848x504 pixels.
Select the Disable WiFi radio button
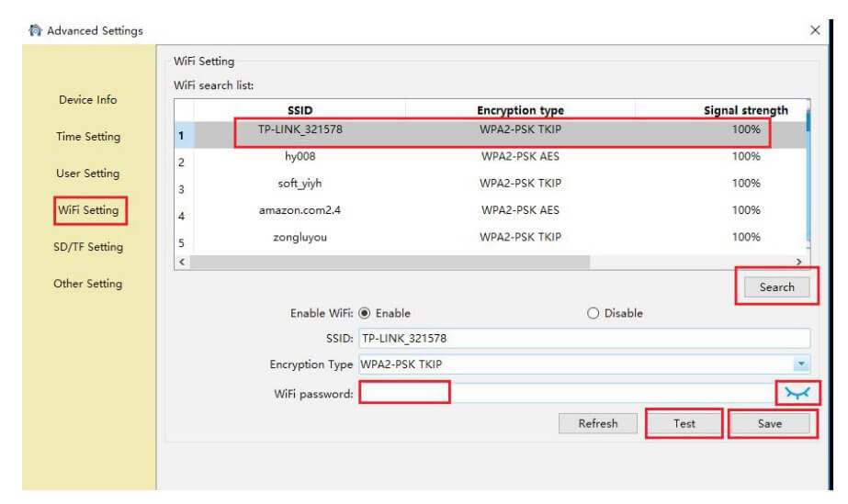click(594, 313)
